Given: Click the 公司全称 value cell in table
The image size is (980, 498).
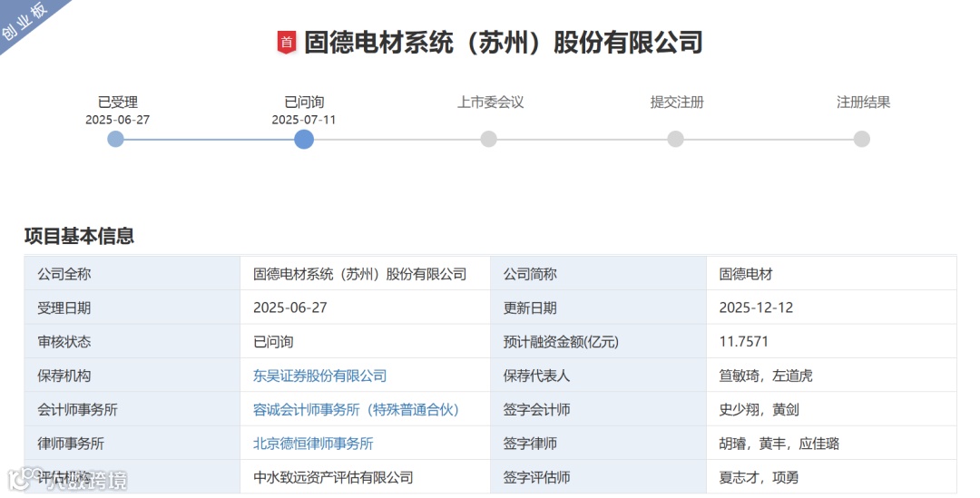Looking at the screenshot, I should [x=365, y=274].
